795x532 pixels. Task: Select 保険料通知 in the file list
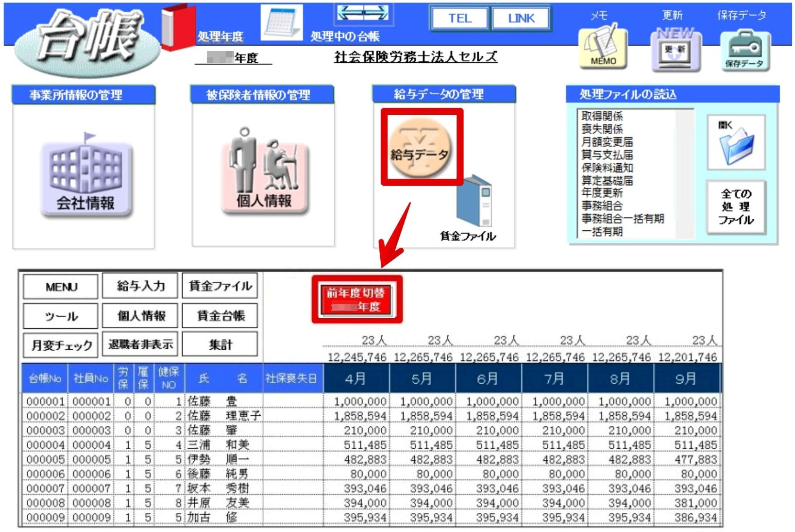click(x=607, y=168)
